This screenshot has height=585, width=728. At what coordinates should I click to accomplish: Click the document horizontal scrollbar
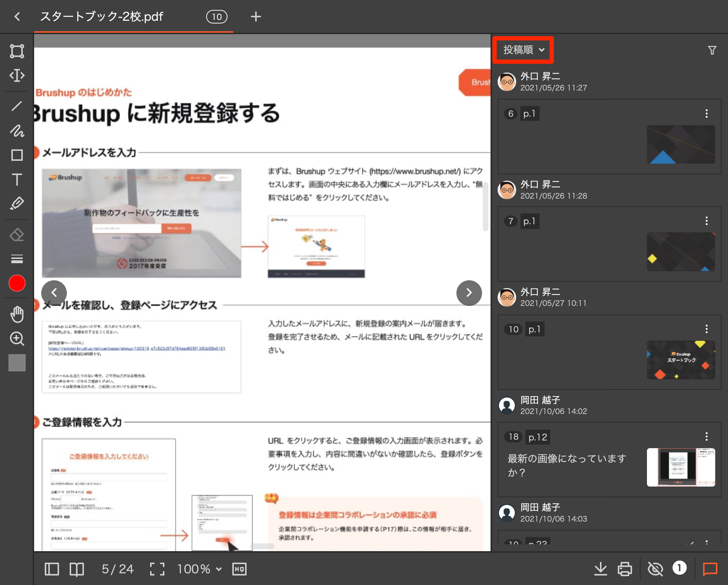(262, 546)
